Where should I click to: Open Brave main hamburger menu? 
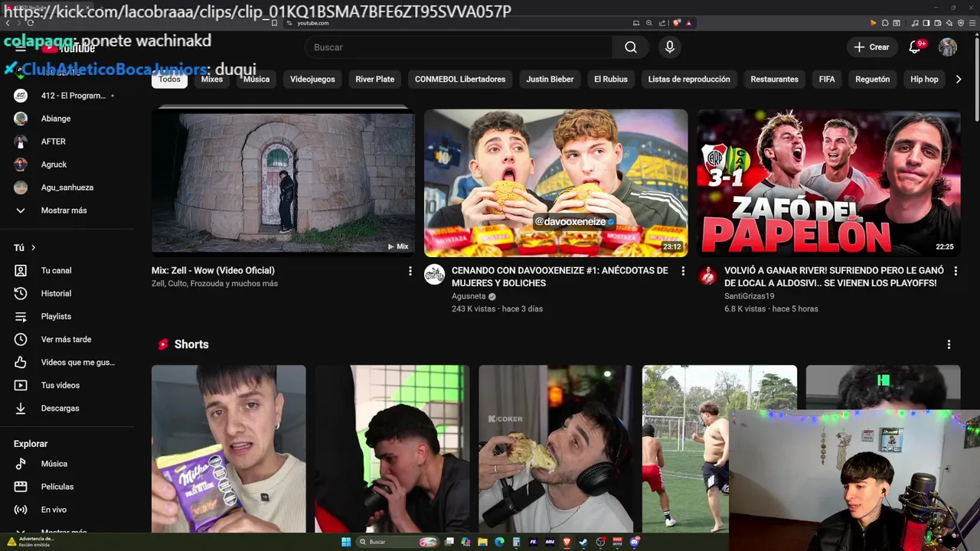[972, 23]
